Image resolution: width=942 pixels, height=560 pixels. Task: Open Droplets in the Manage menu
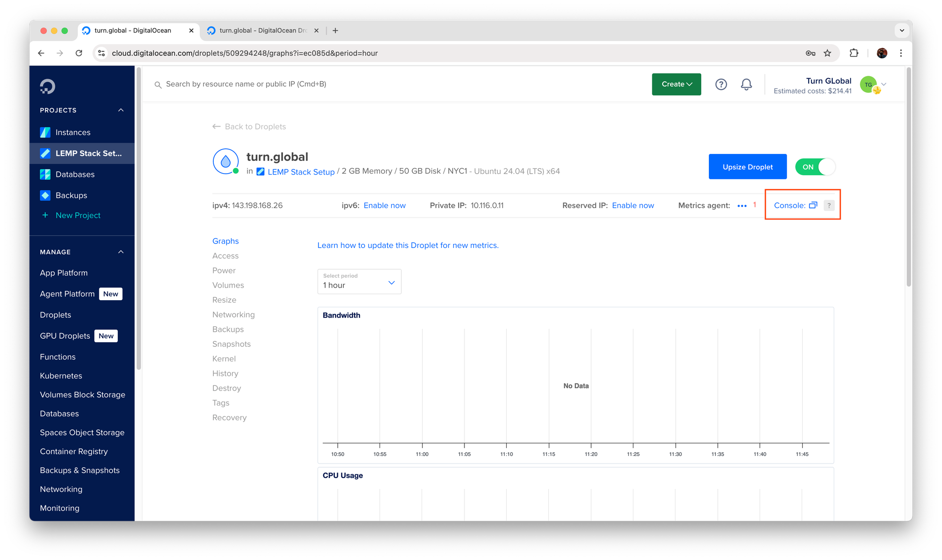(56, 315)
